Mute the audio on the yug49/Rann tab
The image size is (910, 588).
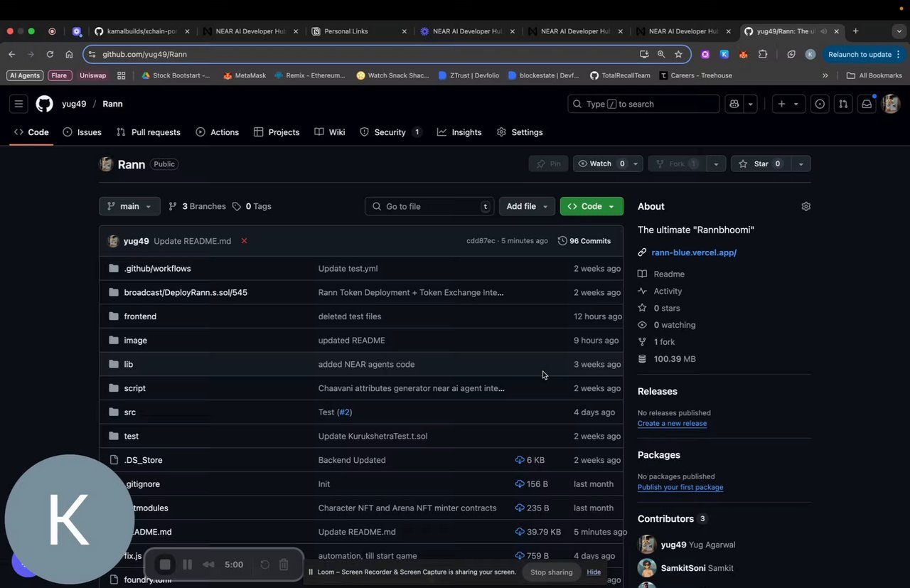pos(824,31)
